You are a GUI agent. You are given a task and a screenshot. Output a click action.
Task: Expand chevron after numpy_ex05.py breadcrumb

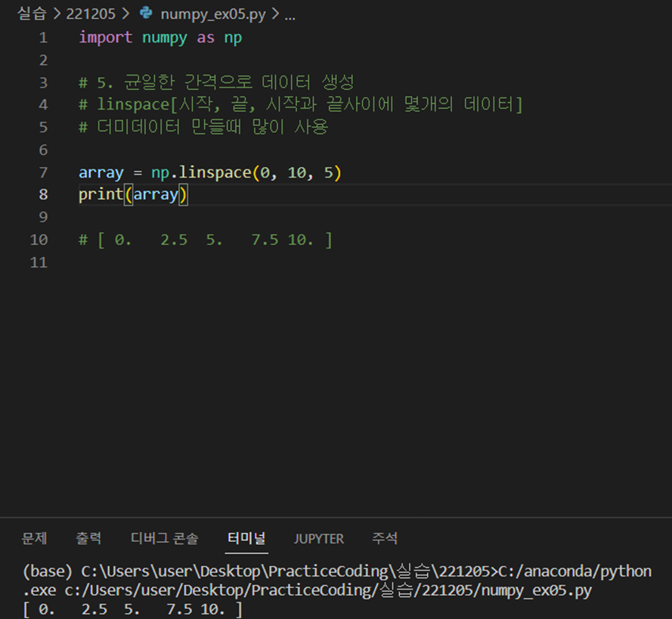click(275, 14)
